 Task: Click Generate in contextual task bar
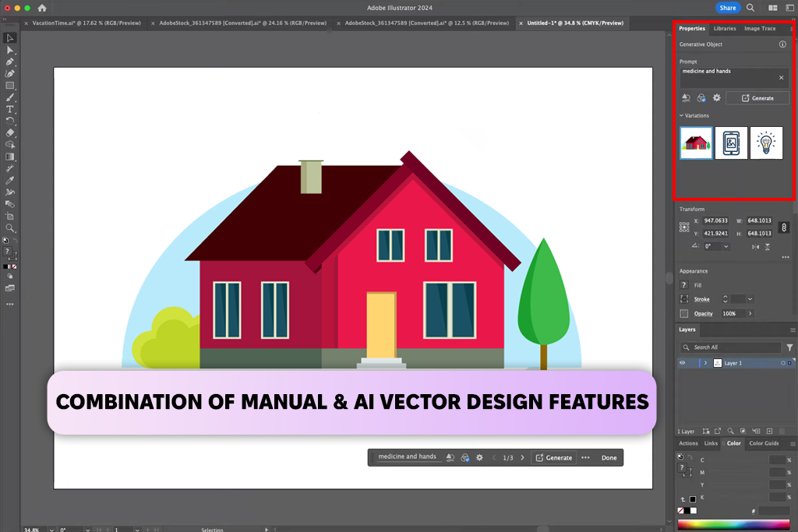[554, 458]
